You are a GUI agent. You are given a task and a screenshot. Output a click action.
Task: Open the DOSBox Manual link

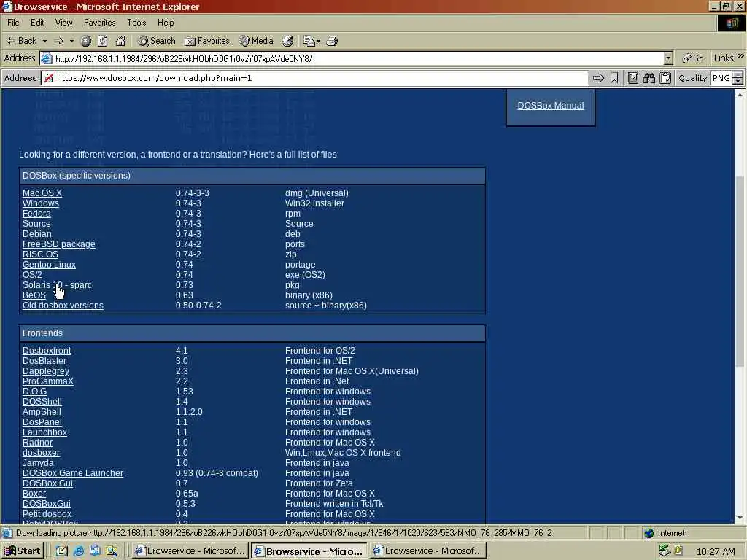coord(551,106)
